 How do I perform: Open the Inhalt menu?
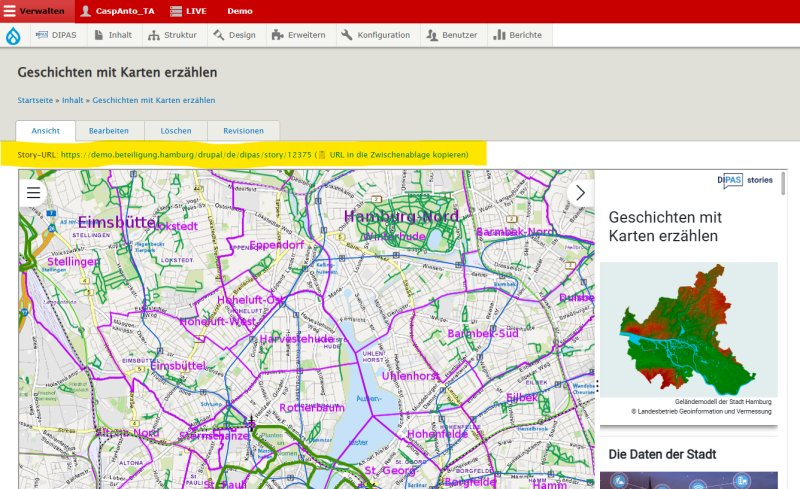(113, 35)
